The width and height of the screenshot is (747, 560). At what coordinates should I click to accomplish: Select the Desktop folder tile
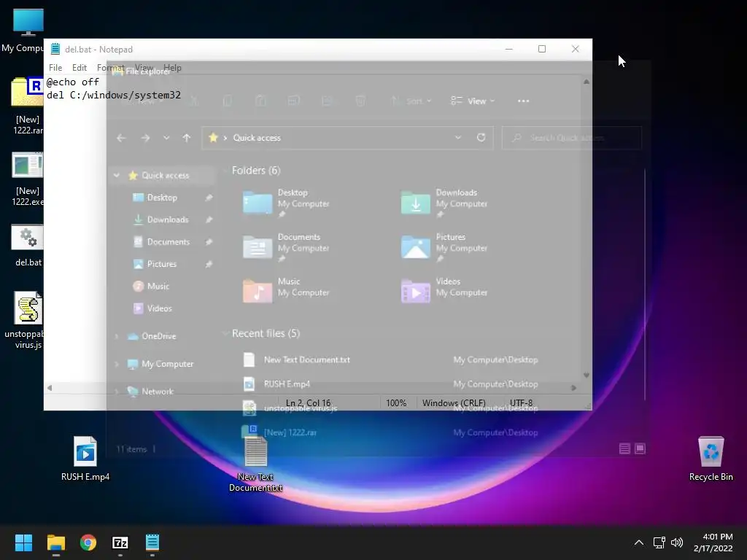(x=286, y=203)
